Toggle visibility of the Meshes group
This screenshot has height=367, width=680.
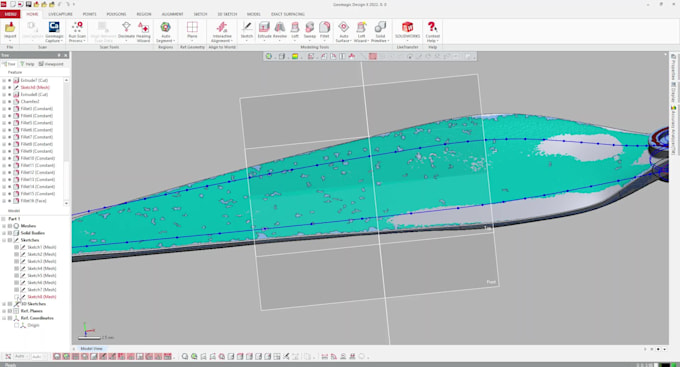[x=10, y=226]
